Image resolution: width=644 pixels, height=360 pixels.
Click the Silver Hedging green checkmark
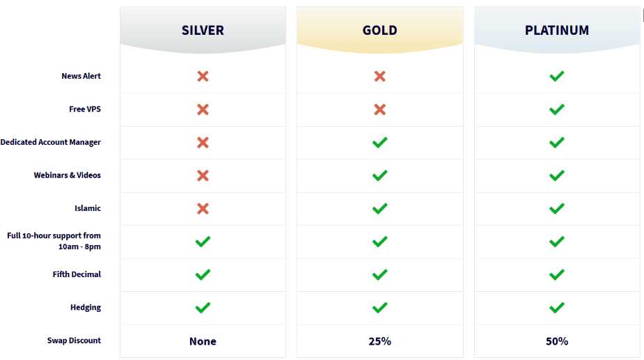[203, 307]
